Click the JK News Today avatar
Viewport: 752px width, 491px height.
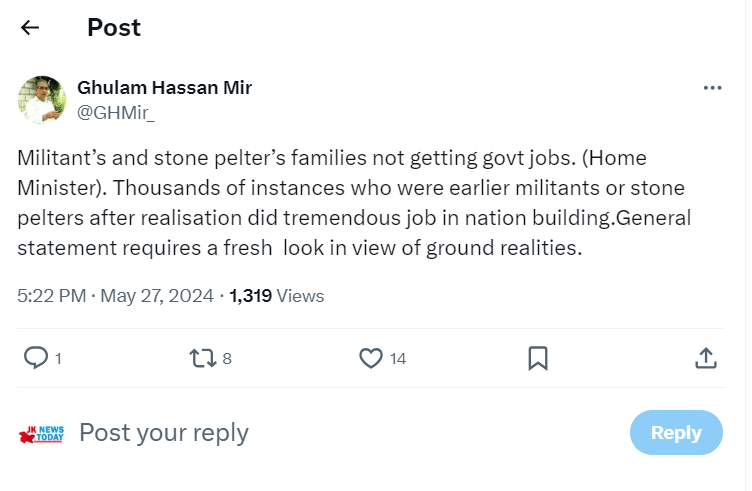point(42,433)
